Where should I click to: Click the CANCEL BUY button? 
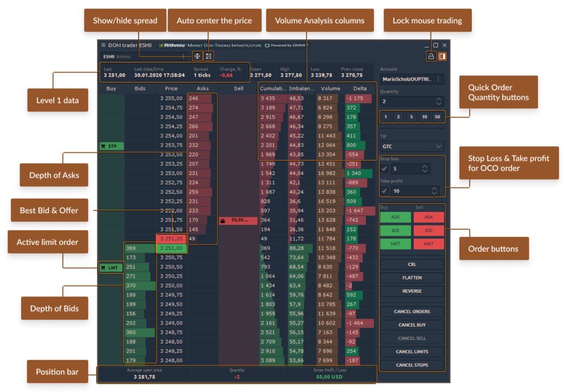tap(412, 325)
